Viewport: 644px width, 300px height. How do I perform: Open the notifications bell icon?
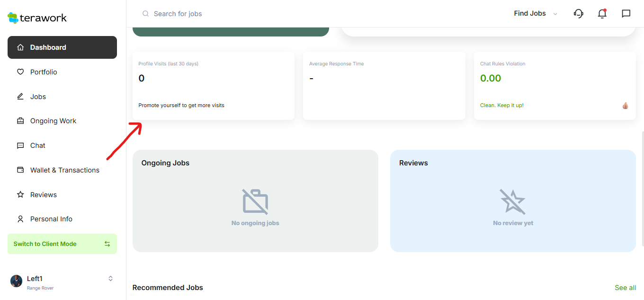point(602,14)
